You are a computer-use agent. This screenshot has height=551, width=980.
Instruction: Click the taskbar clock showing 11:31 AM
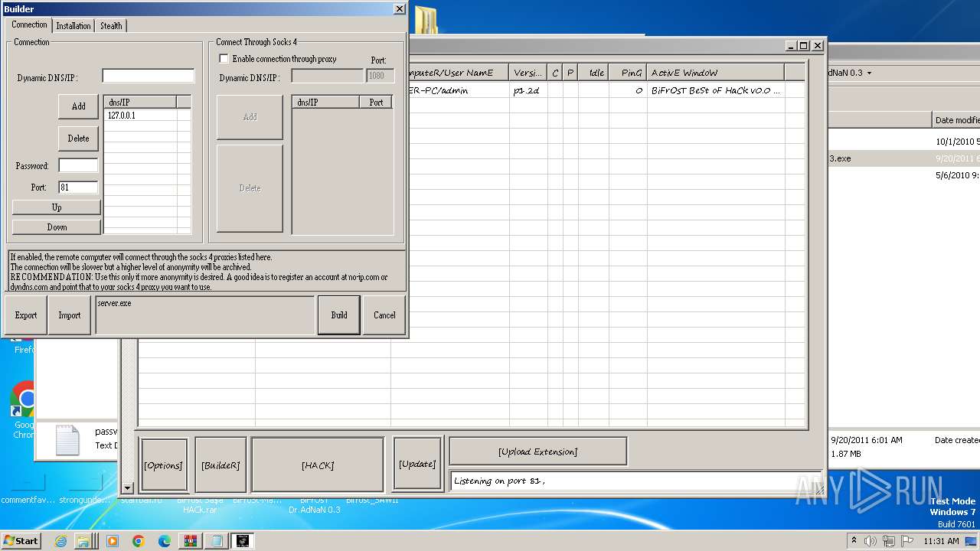click(x=941, y=541)
